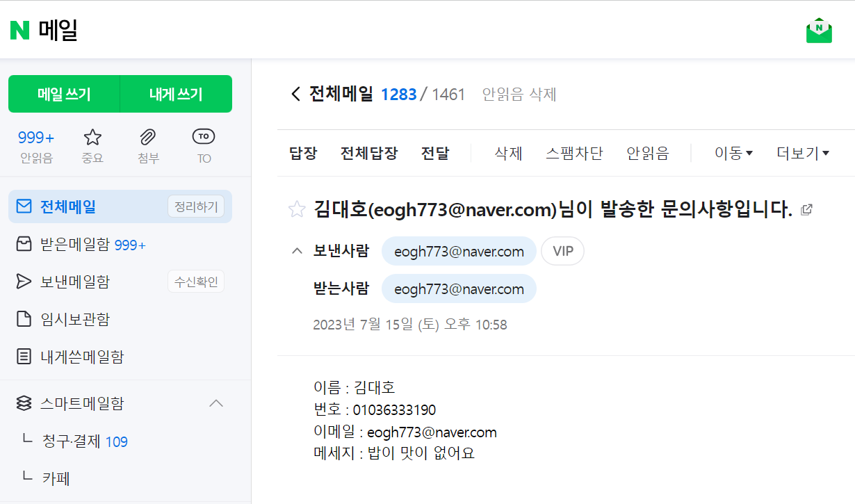Image resolution: width=855 pixels, height=504 pixels.
Task: Show mails with attachment clip icon
Action: click(148, 146)
